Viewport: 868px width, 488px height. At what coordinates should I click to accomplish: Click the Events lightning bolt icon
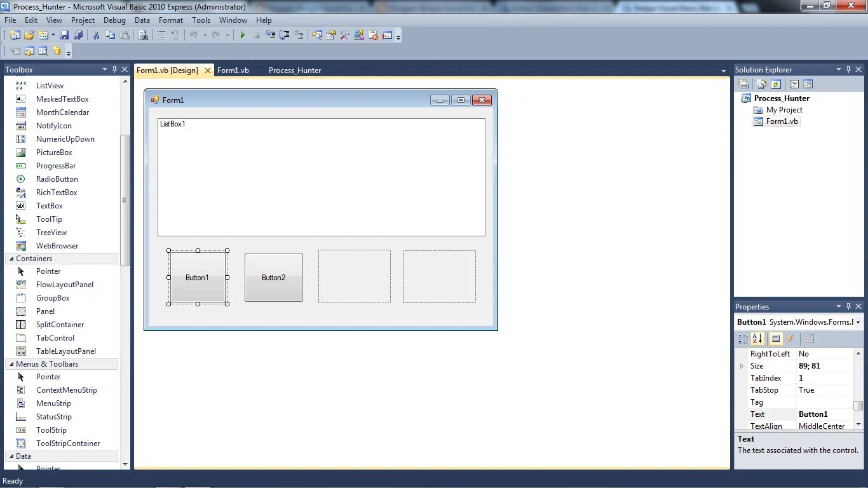pos(790,339)
